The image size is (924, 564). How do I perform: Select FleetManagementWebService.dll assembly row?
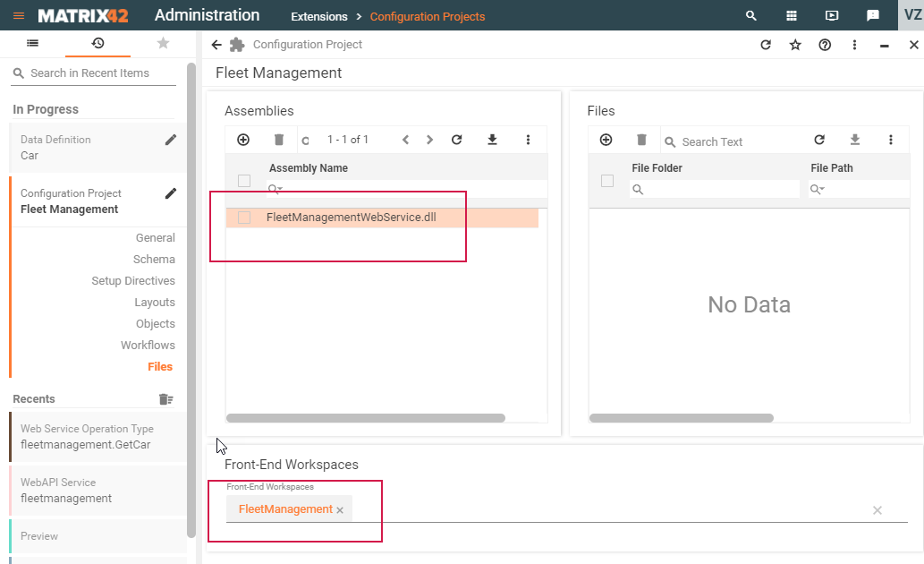click(382, 218)
